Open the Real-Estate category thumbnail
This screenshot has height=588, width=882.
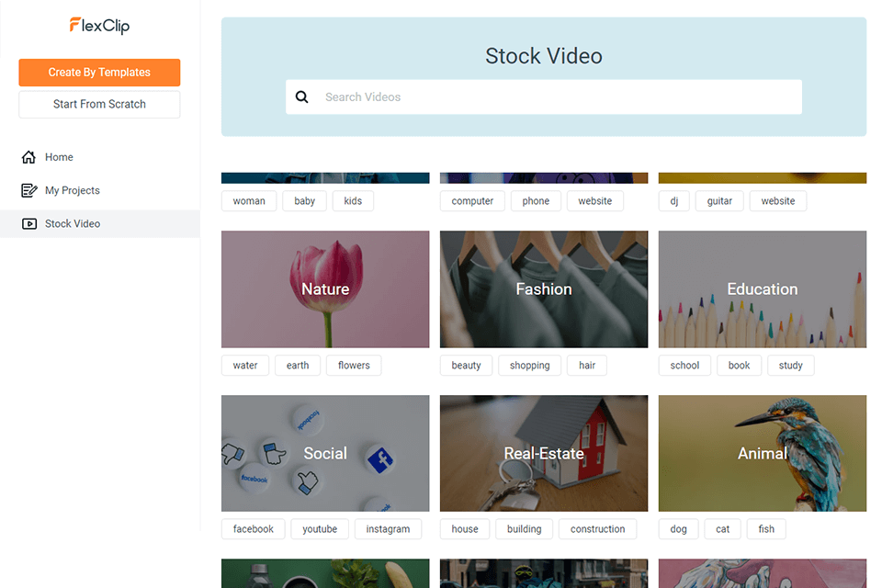(x=543, y=453)
